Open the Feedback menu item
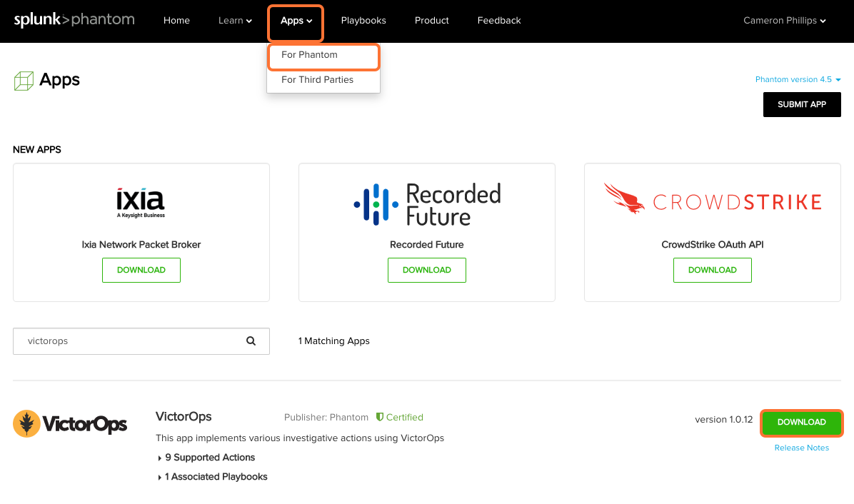The width and height of the screenshot is (854, 504). click(498, 21)
